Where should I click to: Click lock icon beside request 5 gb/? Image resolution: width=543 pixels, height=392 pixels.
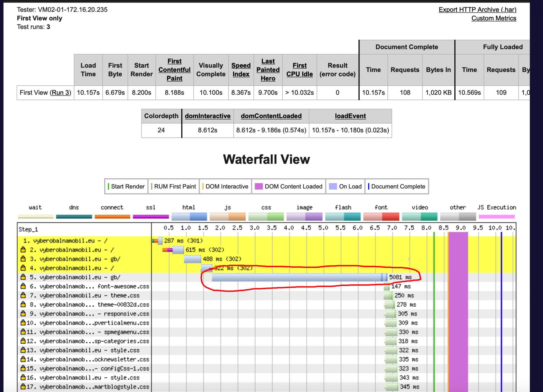click(23, 277)
